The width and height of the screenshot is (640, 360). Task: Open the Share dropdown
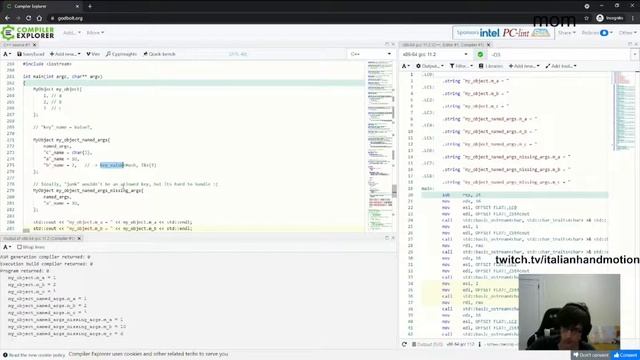pyautogui.click(x=567, y=33)
